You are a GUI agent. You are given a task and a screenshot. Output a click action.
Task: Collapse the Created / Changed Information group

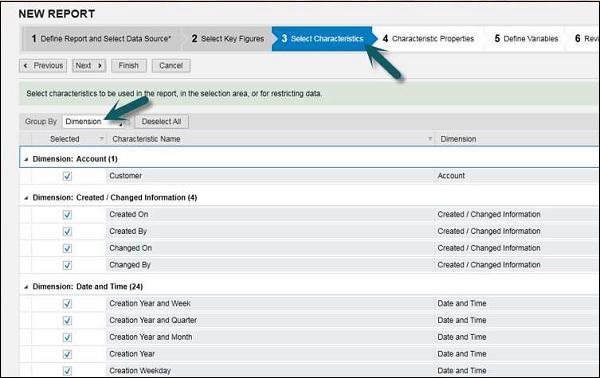(26, 198)
